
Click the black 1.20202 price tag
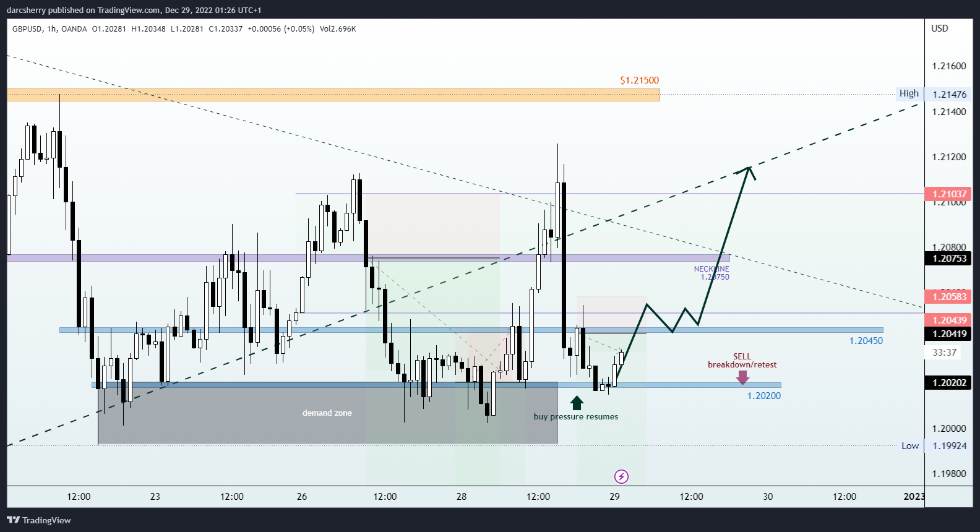pyautogui.click(x=948, y=382)
